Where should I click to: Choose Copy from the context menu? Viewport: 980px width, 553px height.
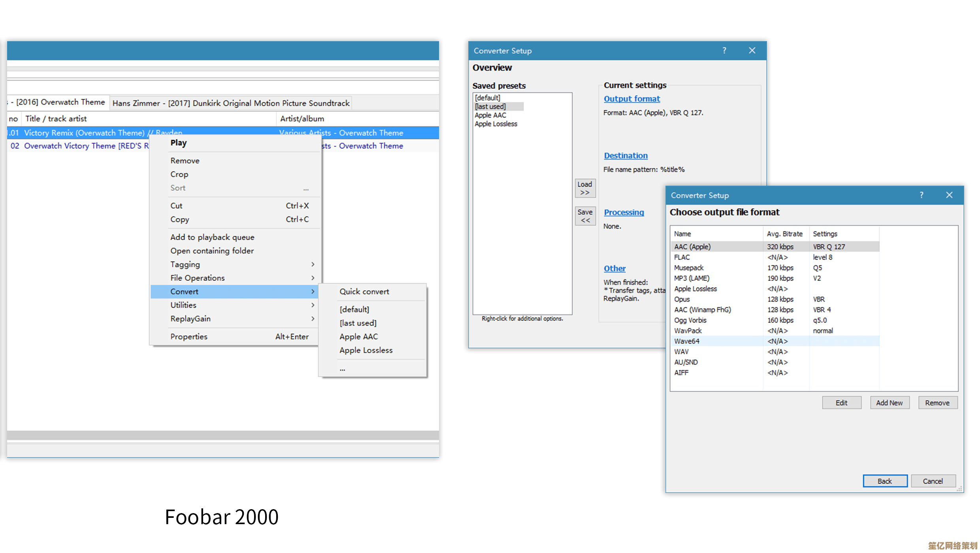click(236, 219)
